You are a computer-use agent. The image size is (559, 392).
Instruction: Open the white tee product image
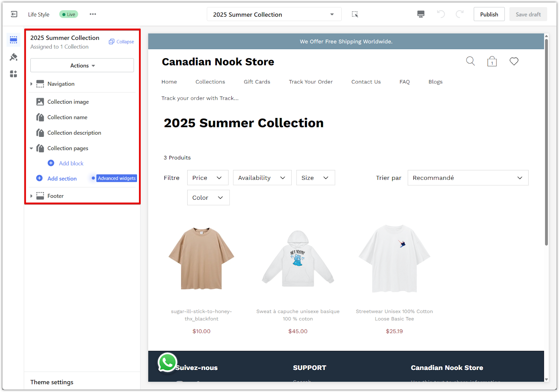(x=394, y=258)
